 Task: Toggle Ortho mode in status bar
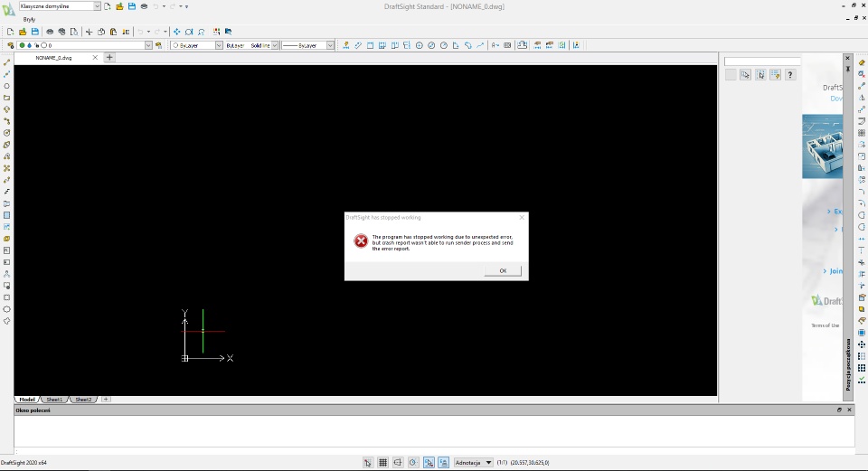click(398, 462)
